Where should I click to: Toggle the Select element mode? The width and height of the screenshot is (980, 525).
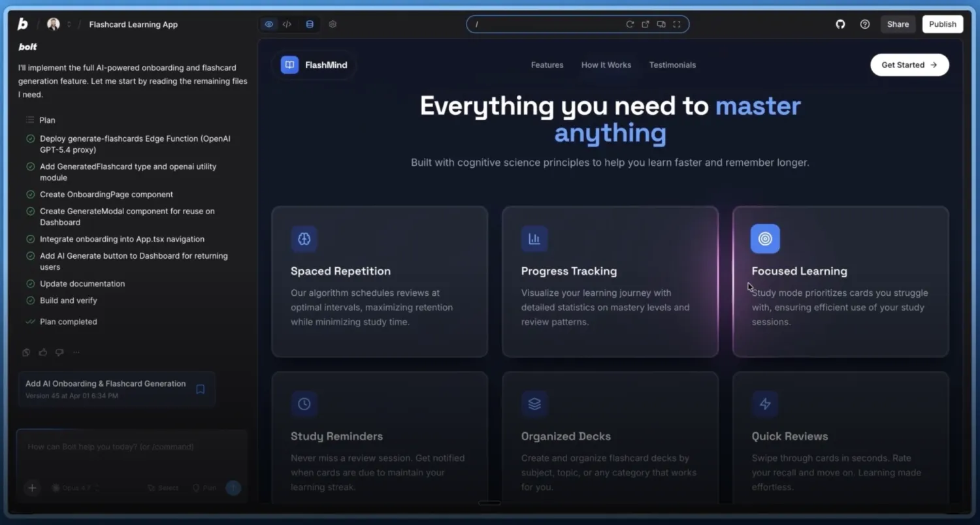coord(163,488)
